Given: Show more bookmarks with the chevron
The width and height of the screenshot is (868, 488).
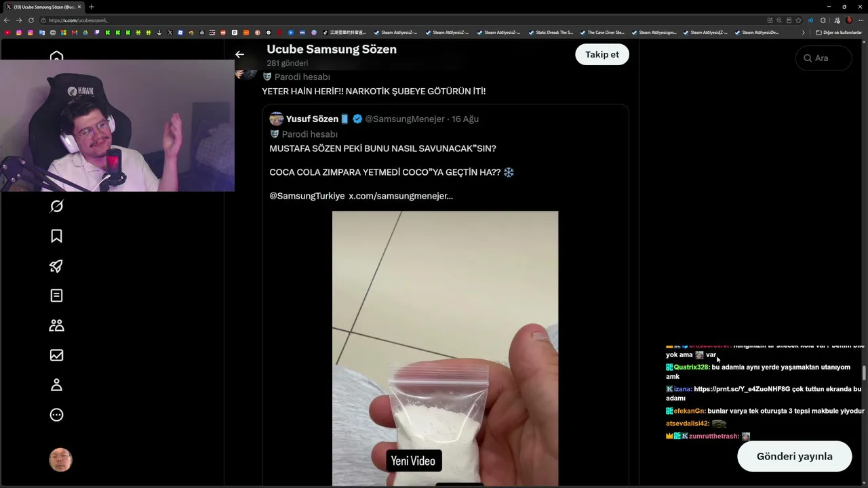Looking at the screenshot, I should click(x=804, y=33).
